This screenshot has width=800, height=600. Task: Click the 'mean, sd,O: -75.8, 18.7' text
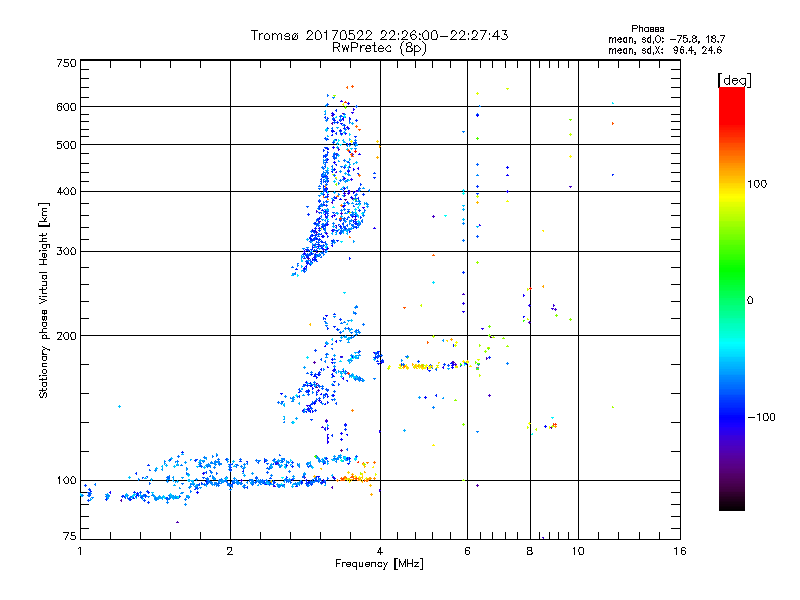[666, 40]
